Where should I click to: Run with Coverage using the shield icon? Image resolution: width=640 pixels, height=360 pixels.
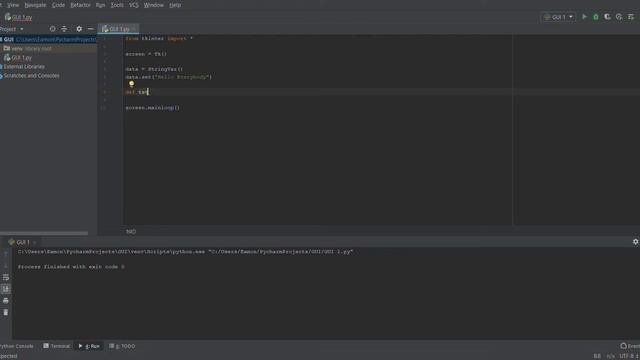(x=607, y=17)
